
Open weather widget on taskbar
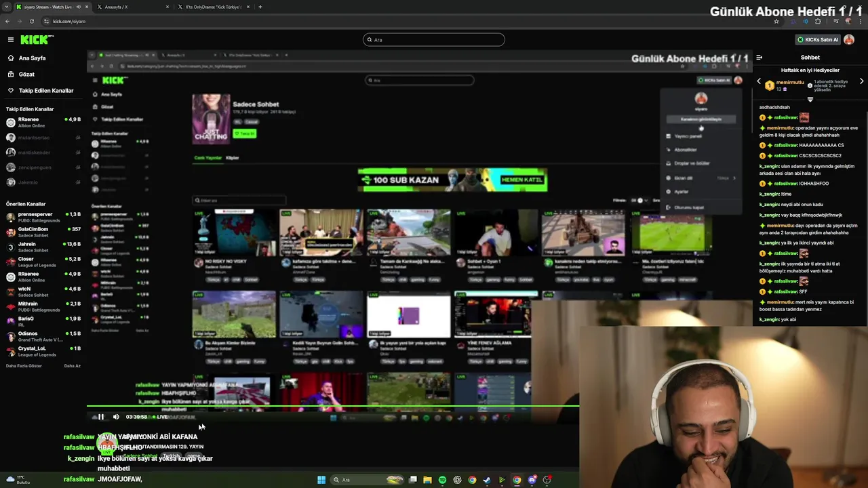tap(19, 480)
